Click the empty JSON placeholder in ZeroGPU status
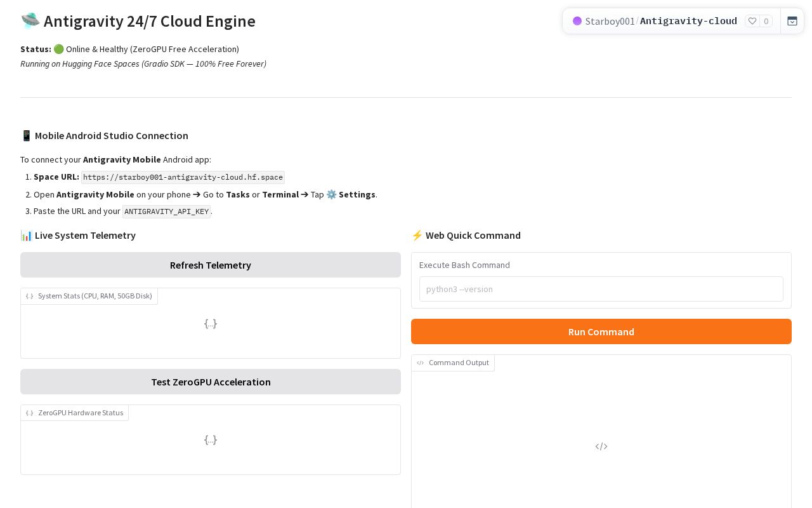The width and height of the screenshot is (812, 508). point(211,439)
